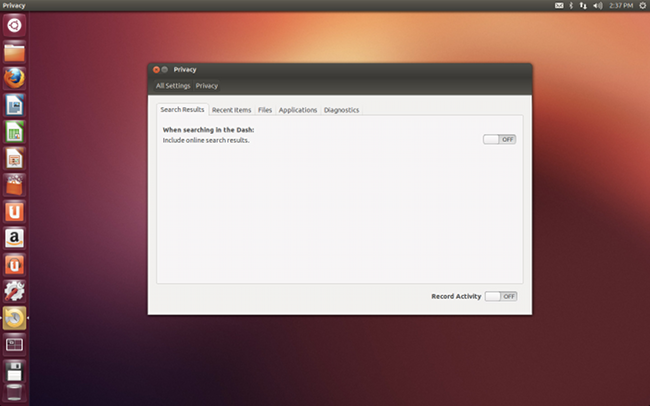Select the Search Results tab
Screen dimensions: 650x406
[182, 109]
